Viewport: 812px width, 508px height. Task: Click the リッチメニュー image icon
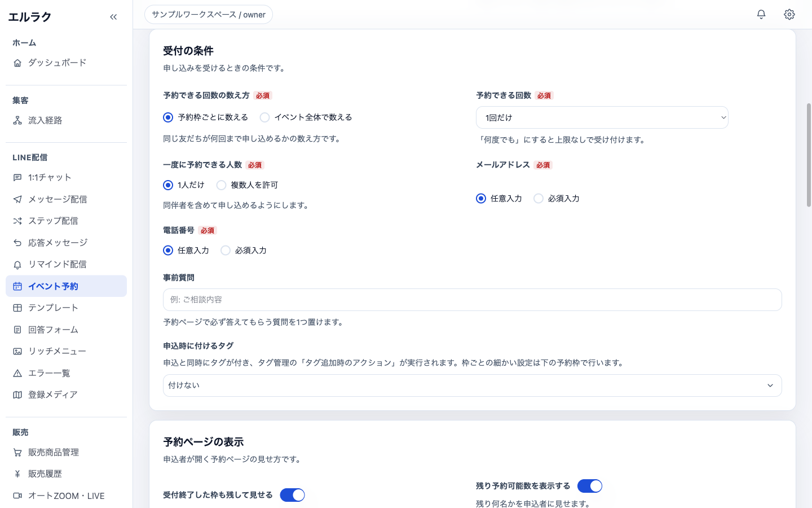(17, 352)
